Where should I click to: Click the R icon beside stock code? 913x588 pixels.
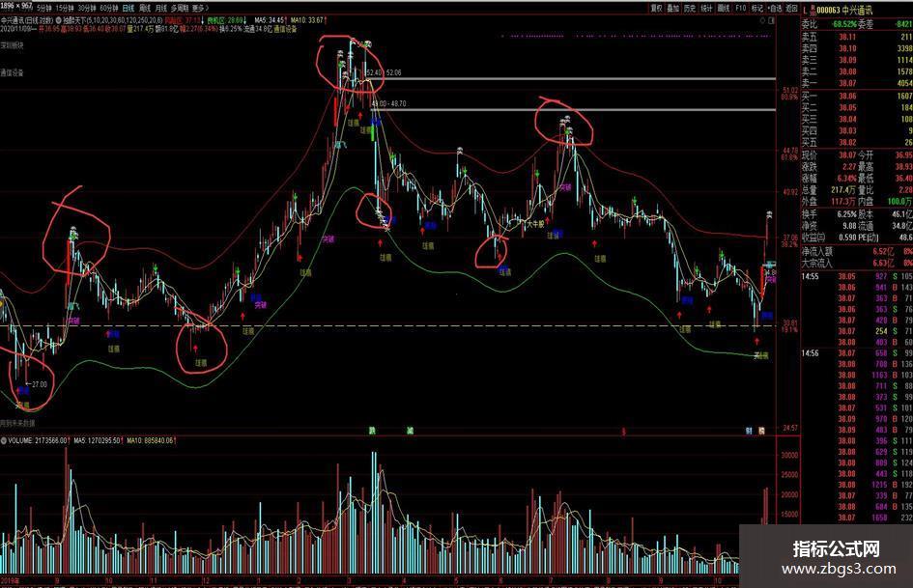(813, 9)
